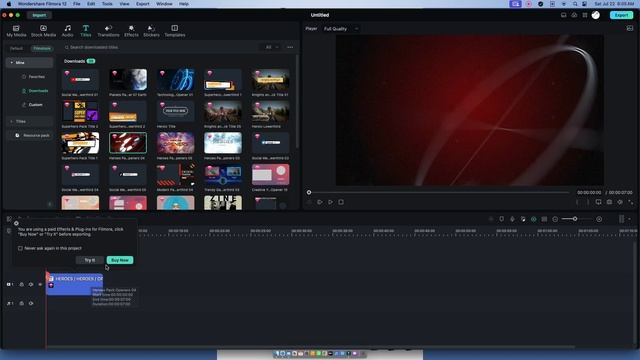Open the Full Quality player dropdown
Image resolution: width=640 pixels, height=360 pixels.
(x=340, y=29)
